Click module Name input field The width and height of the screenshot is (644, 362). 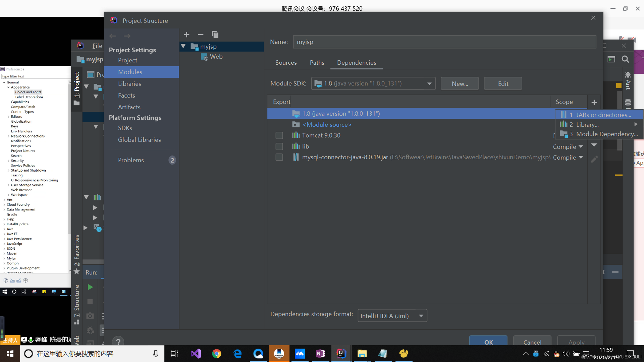(x=444, y=42)
